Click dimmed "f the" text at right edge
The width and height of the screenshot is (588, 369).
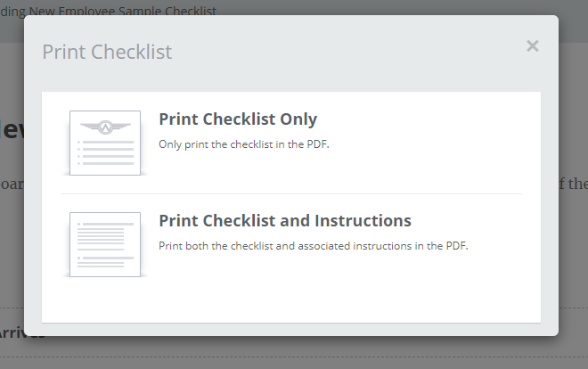(573, 184)
